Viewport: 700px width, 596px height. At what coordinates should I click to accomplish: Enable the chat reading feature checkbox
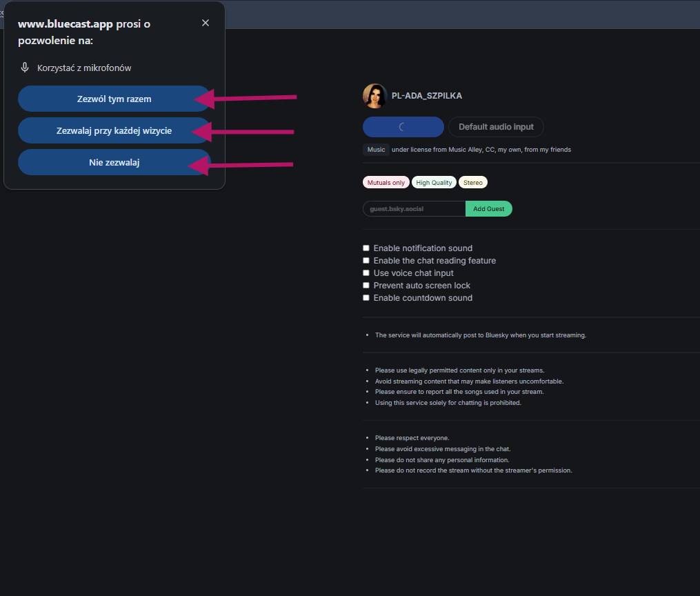point(367,261)
